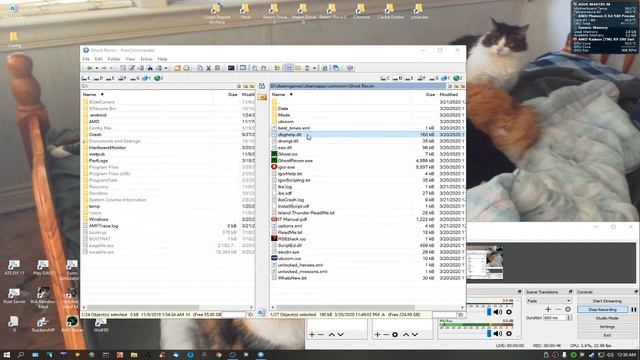This screenshot has width=640, height=360.
Task: Open settings gear for top mixer track
Action: [509, 312]
